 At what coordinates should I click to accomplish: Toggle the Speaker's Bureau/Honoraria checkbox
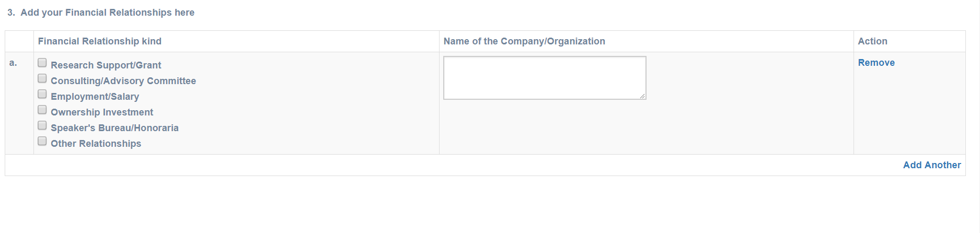coord(42,125)
